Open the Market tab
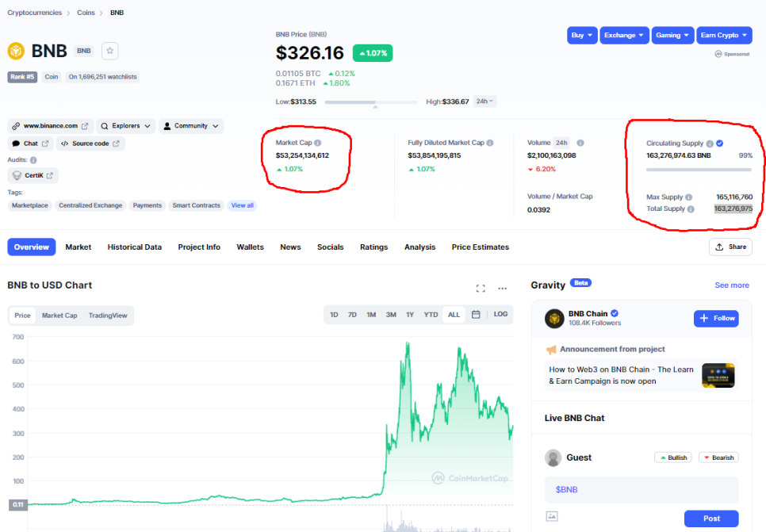The height and width of the screenshot is (532, 766). 79,247
